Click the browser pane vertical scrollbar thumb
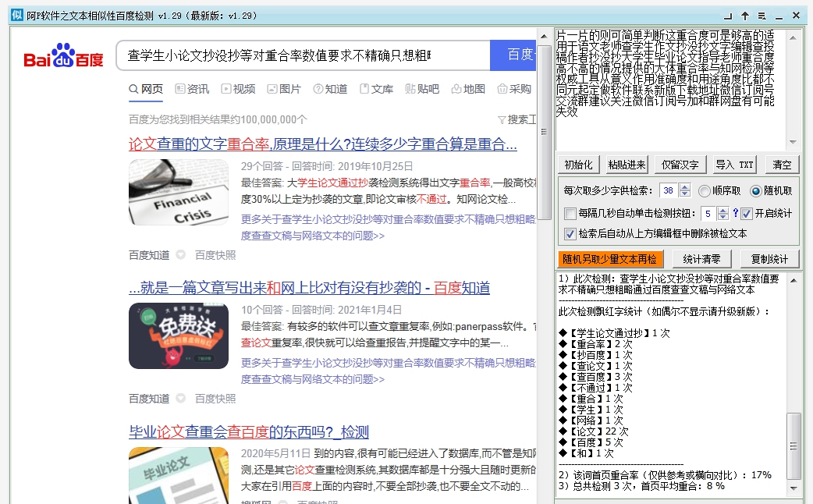The width and height of the screenshot is (813, 504). tap(543, 132)
